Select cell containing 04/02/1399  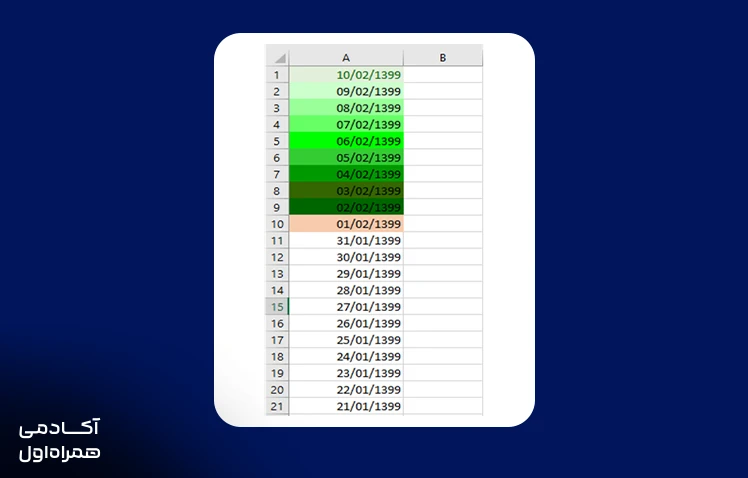pos(346,174)
